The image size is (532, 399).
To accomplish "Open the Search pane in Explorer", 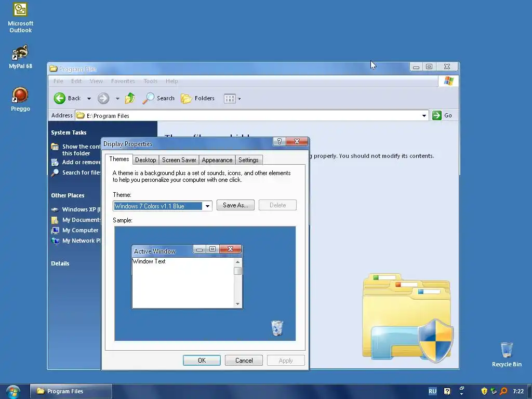I will click(x=158, y=98).
